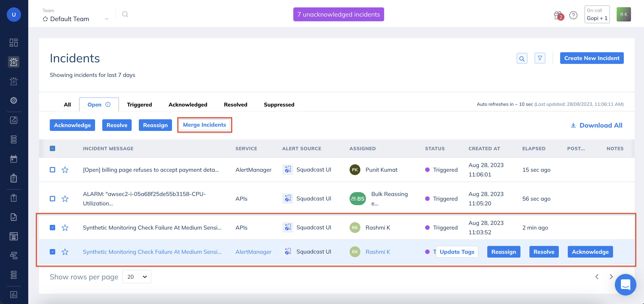Viewport: 644px width, 304px height.
Task: Select the Incidents alarm icon in sidebar
Action: pyautogui.click(x=13, y=62)
